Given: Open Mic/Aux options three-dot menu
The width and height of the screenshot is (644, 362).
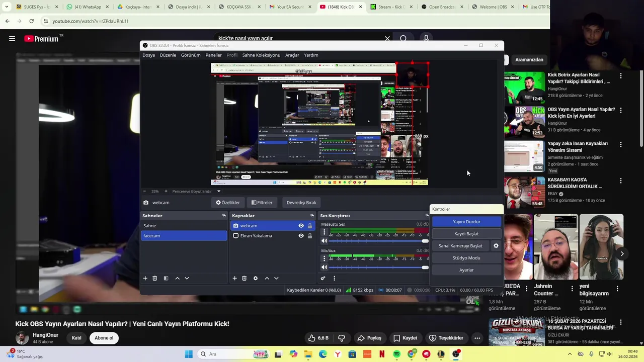Looking at the screenshot, I should [x=324, y=258].
